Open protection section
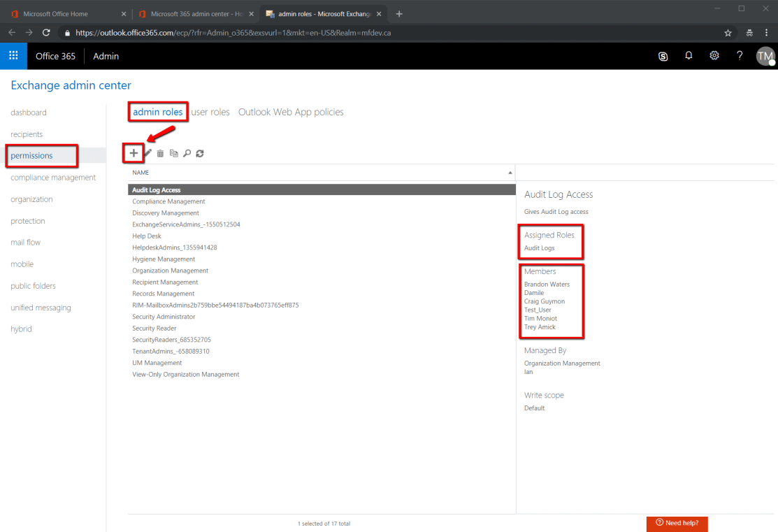 pos(28,222)
